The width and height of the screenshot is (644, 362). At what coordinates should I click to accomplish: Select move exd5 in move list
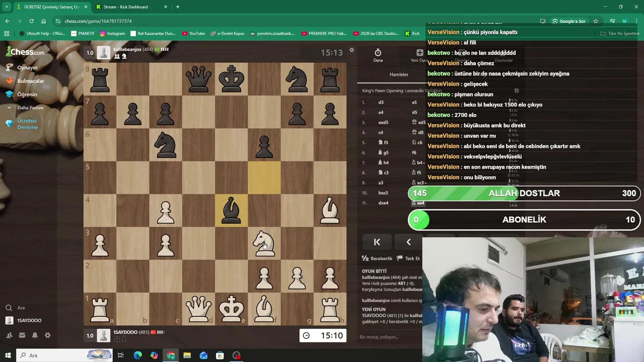[383, 122]
